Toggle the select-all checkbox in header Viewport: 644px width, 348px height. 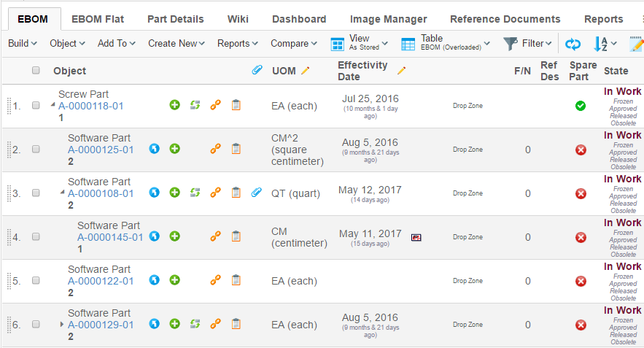tap(36, 71)
